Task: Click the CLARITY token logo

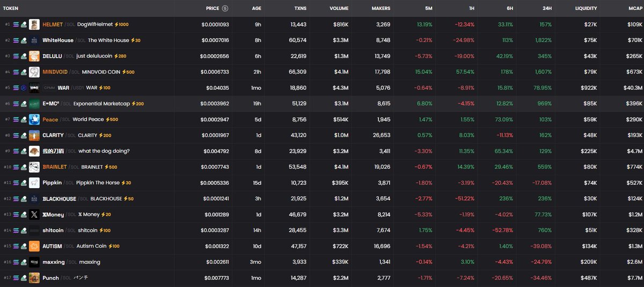Action: [34, 135]
